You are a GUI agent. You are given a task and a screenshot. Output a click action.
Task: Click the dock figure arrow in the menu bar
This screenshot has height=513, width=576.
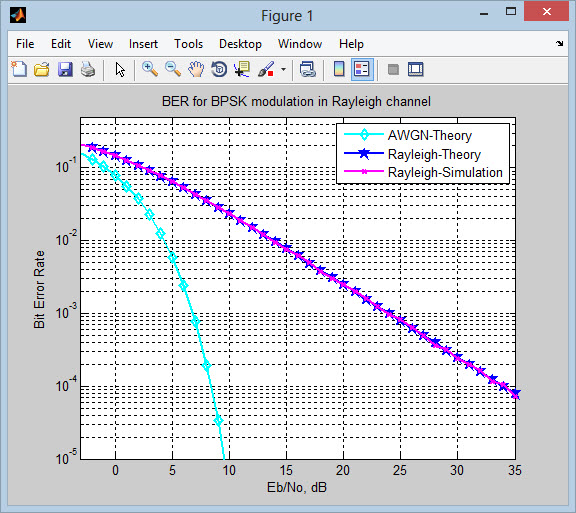coord(559,44)
